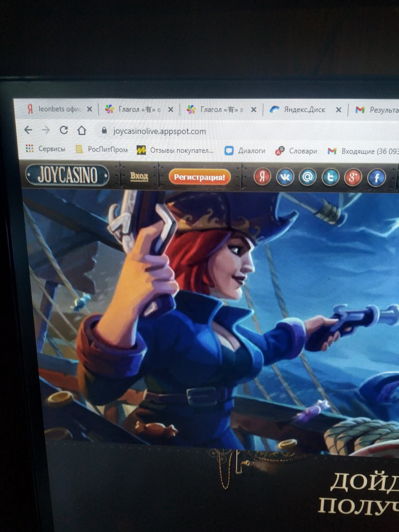Click the JOYCASINO logo
The image size is (399, 532).
[67, 175]
